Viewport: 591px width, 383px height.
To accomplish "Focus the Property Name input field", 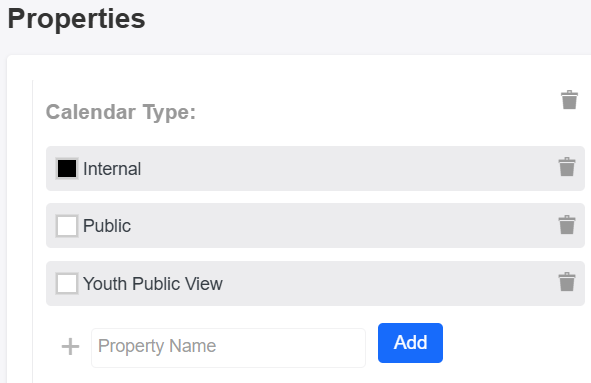I will [x=228, y=348].
